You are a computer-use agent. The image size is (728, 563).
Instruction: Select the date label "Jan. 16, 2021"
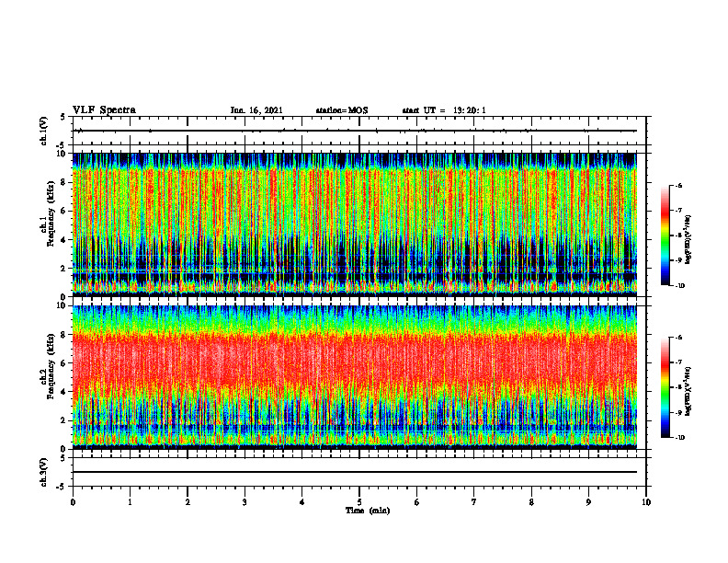(x=256, y=110)
